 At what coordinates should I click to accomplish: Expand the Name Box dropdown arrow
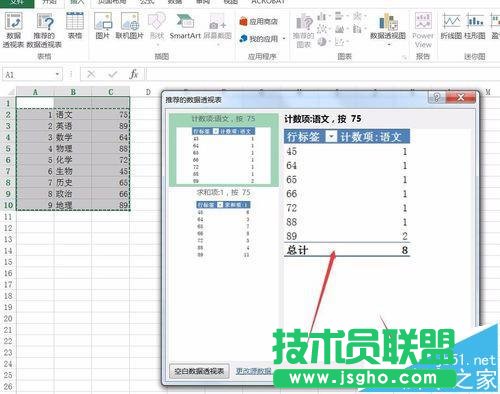coord(57,74)
